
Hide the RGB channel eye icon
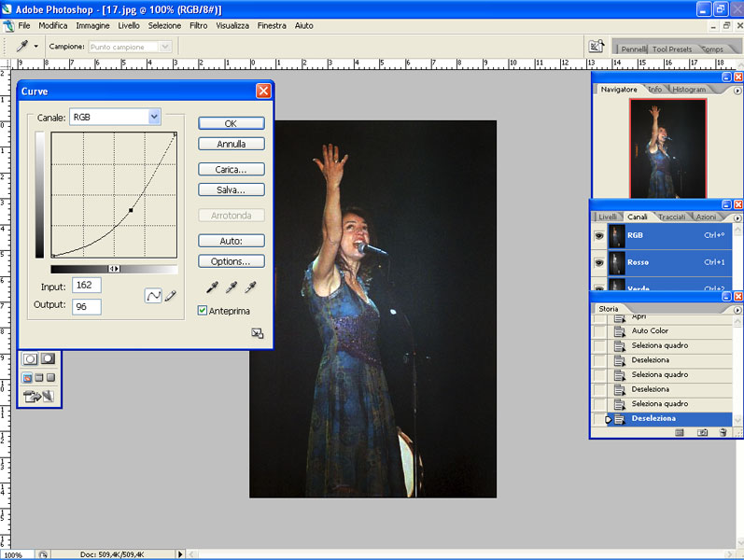coord(598,236)
